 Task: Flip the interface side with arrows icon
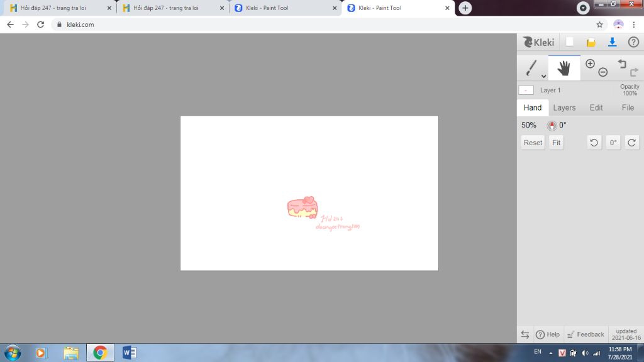pyautogui.click(x=525, y=334)
